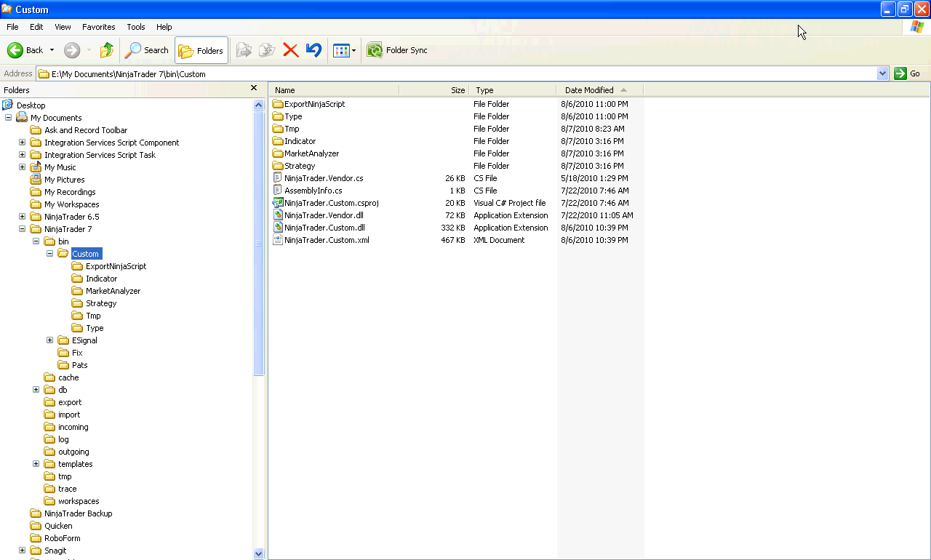Select NinjaTrader Backup in the tree
The image size is (931, 560).
click(78, 513)
